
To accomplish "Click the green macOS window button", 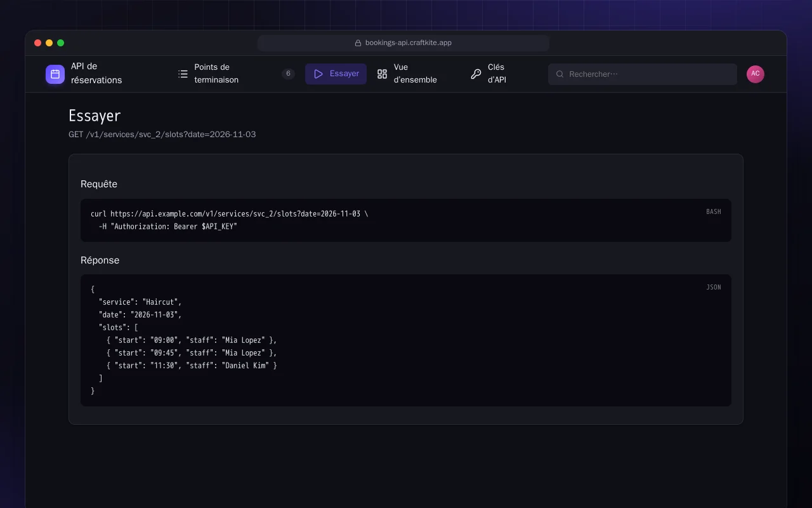I will pos(61,43).
